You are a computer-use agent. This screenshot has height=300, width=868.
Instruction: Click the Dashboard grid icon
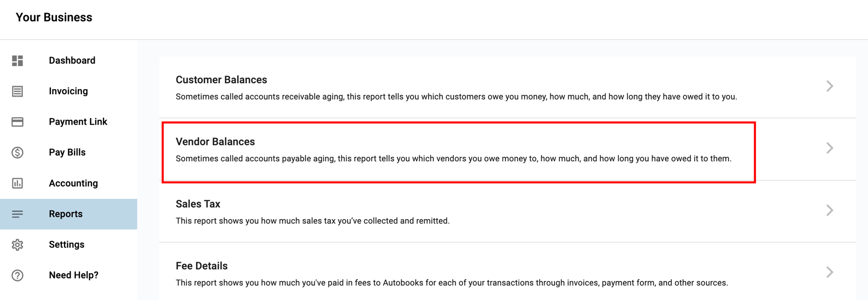17,60
